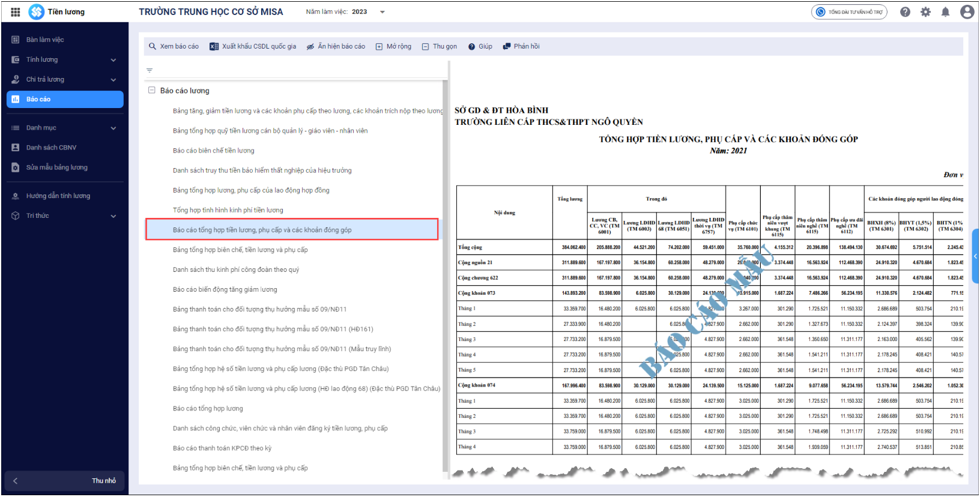Export to national database (Xuất khẩu CSDL quốc gia)
The image size is (980, 497).
click(253, 46)
